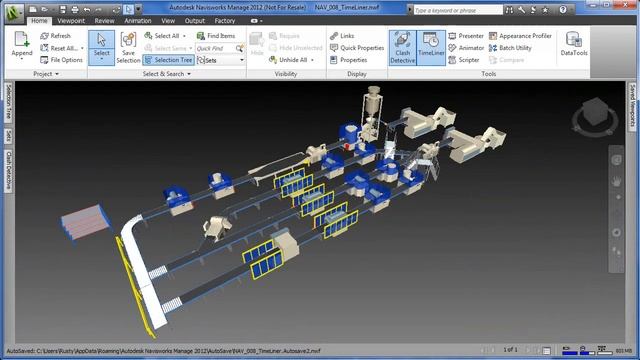
Task: Open the Select All dropdown arrow
Action: (184, 36)
